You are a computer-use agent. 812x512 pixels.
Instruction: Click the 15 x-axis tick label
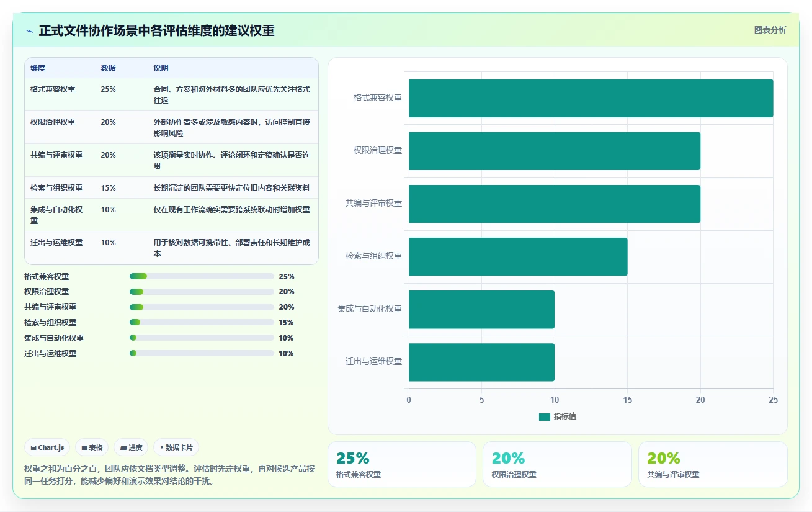point(628,400)
